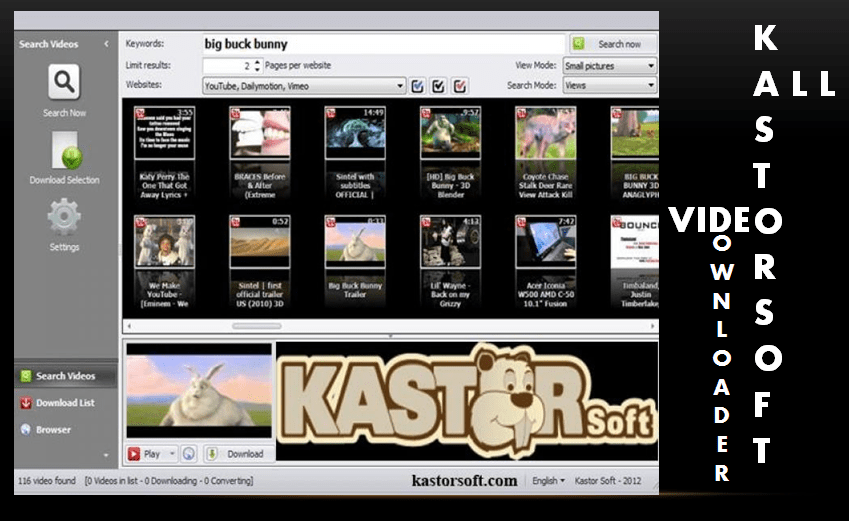Viewport: 849px width, 521px height.
Task: Click the results scroll right arrow
Action: (x=652, y=326)
